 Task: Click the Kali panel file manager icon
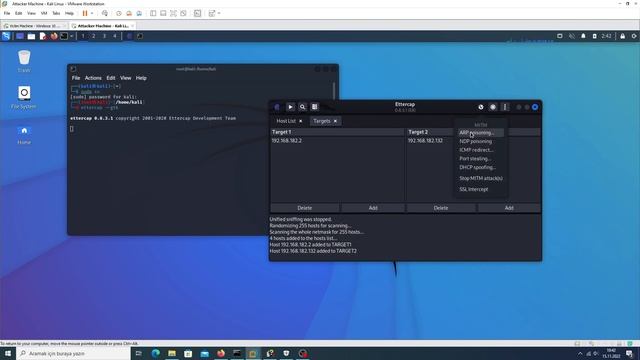pos(31,36)
